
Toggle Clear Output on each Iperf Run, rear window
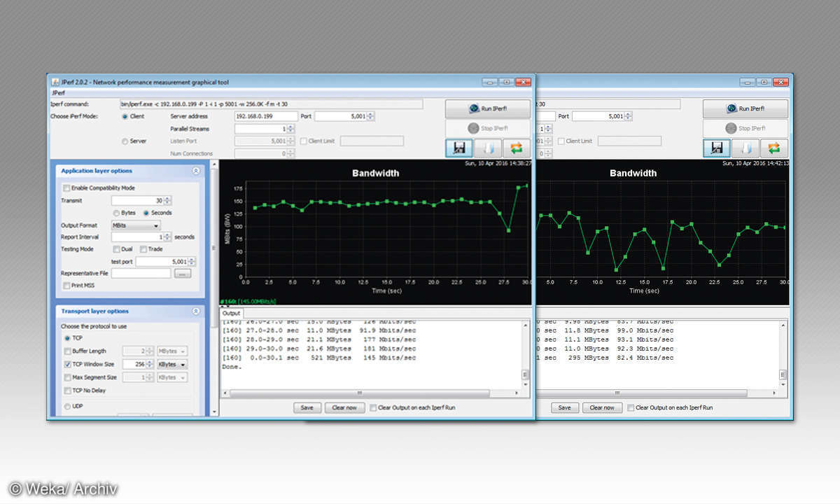(631, 407)
